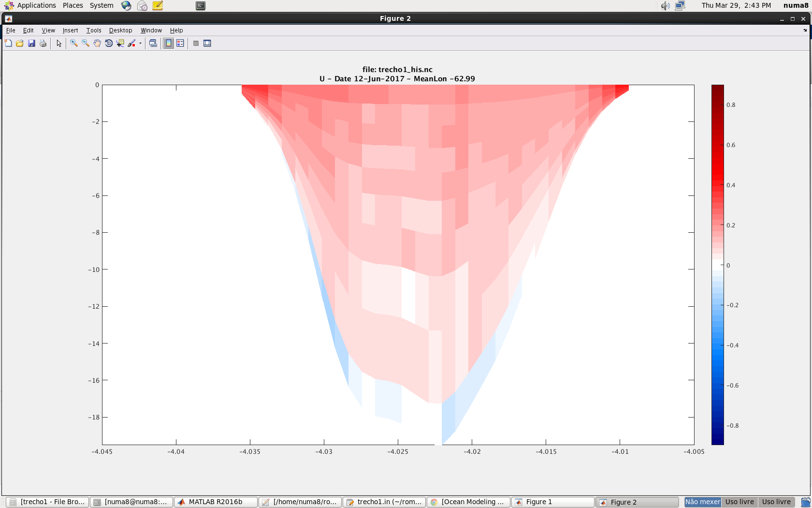812x508 pixels.
Task: Click the New Figure icon
Action: pyautogui.click(x=8, y=44)
